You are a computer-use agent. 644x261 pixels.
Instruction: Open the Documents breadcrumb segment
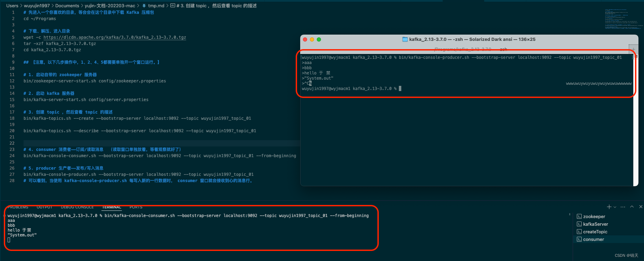tap(67, 6)
